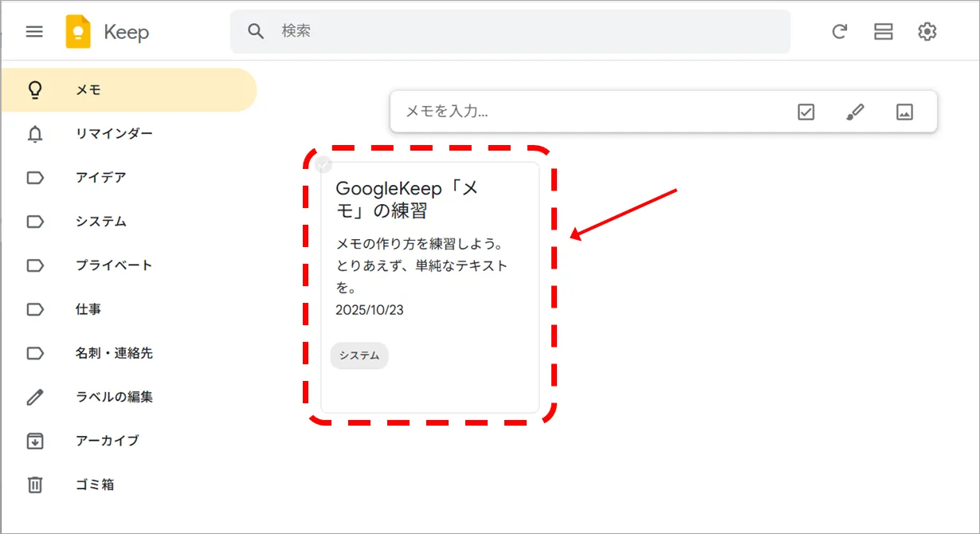Click ラベルの編集 to edit labels
The image size is (980, 534).
114,397
